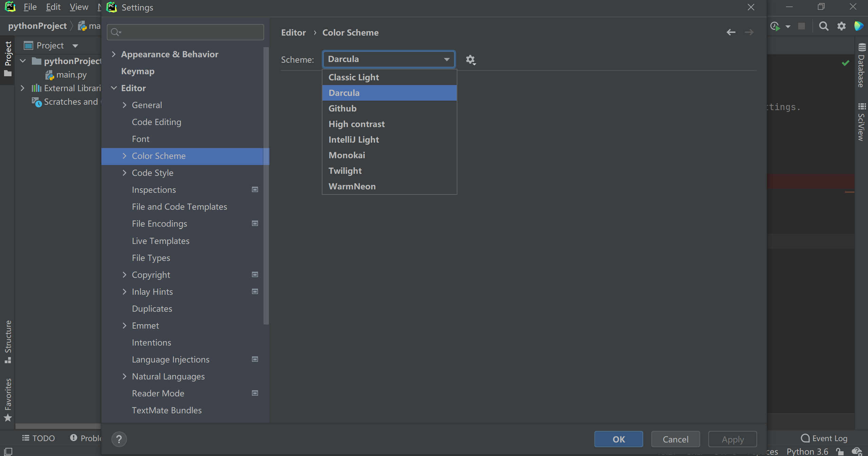Click the Cancel button
868x456 pixels.
pyautogui.click(x=675, y=439)
